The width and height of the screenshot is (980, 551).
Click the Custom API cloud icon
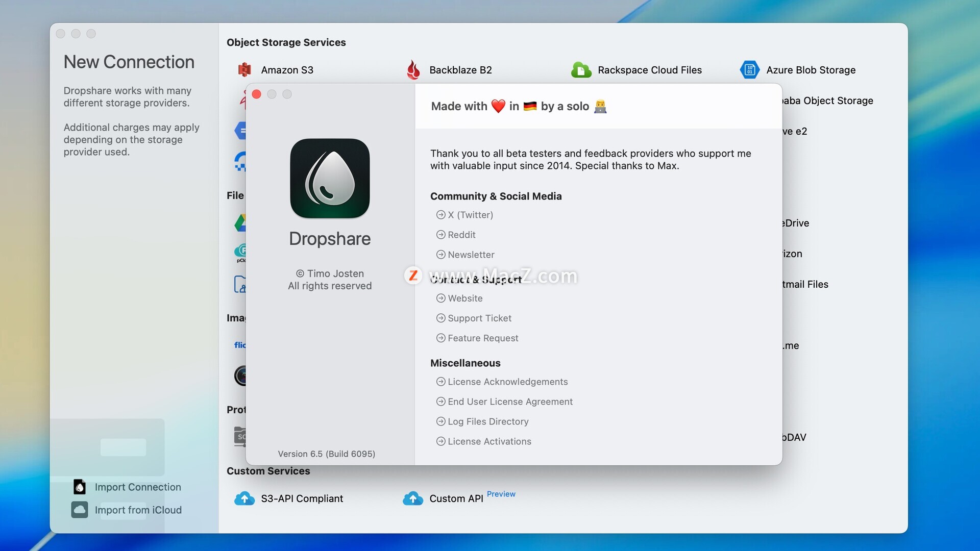coord(413,498)
